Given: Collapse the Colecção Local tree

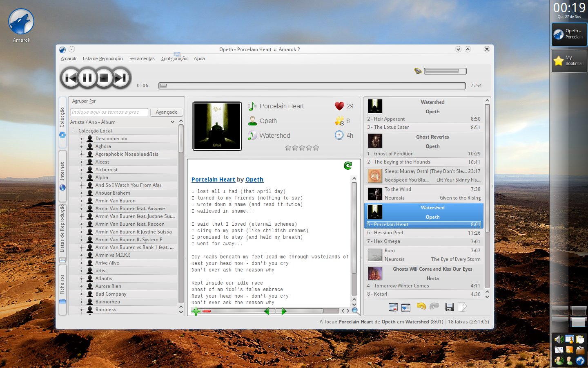Looking at the screenshot, I should pyautogui.click(x=73, y=131).
